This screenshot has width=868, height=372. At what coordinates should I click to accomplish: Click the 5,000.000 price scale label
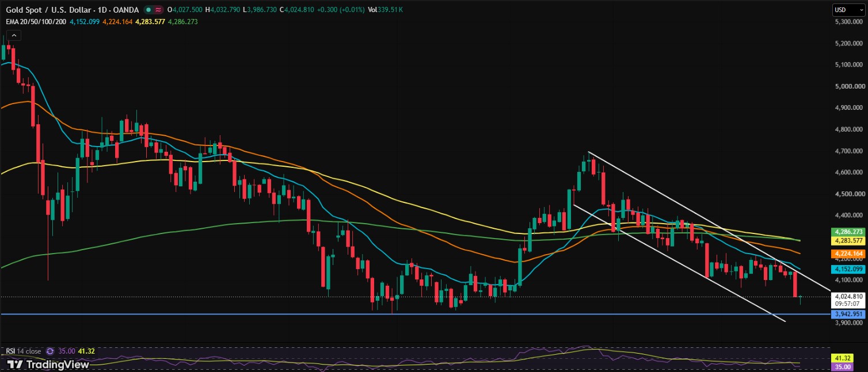tap(848, 86)
